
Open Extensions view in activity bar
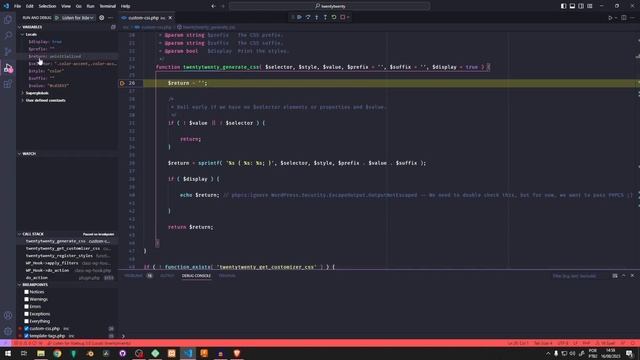coord(8,84)
